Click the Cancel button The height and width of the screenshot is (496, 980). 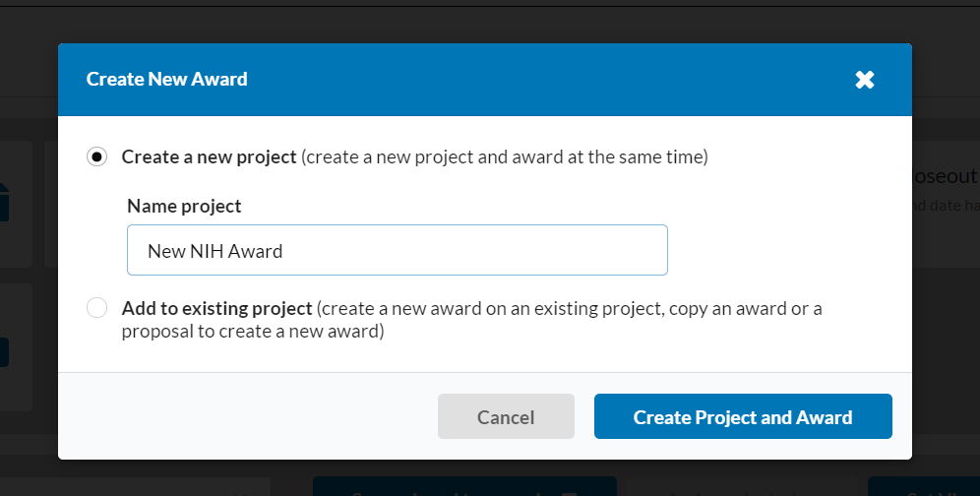[x=506, y=416]
